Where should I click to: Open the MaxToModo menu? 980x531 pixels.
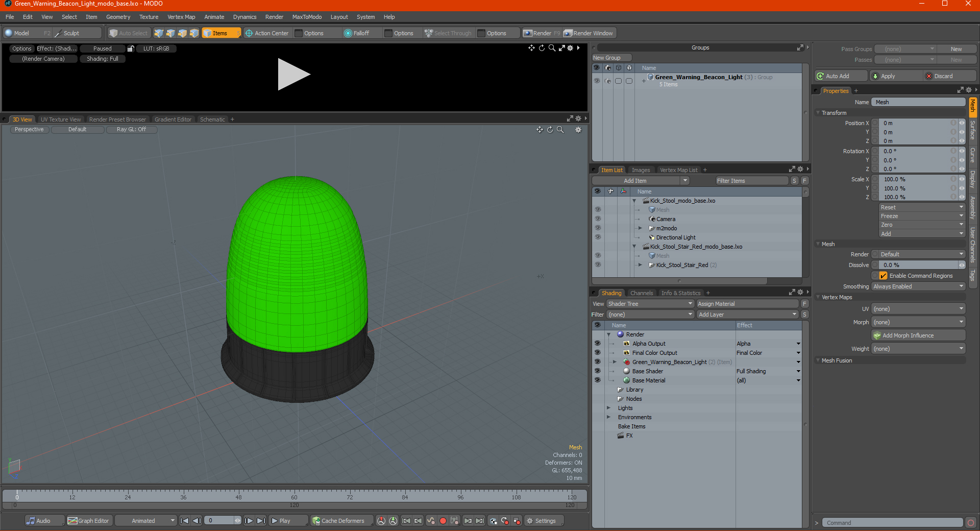tap(307, 17)
